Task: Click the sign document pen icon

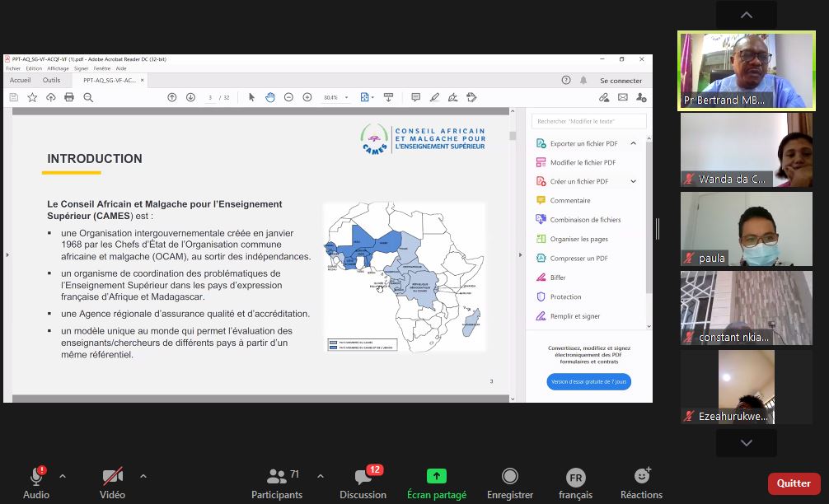Action: coord(453,97)
